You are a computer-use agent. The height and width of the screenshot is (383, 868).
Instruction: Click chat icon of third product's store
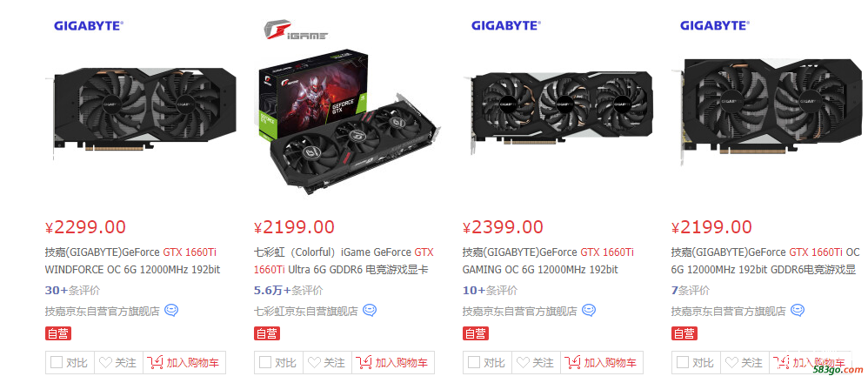589,311
